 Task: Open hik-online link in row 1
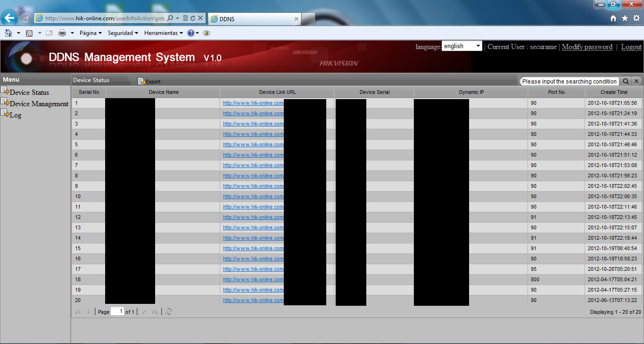(x=253, y=103)
